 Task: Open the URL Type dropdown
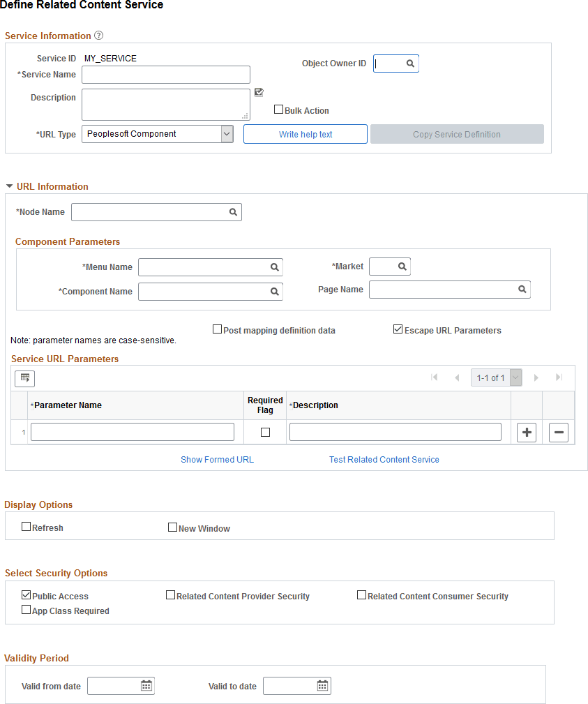pos(226,133)
